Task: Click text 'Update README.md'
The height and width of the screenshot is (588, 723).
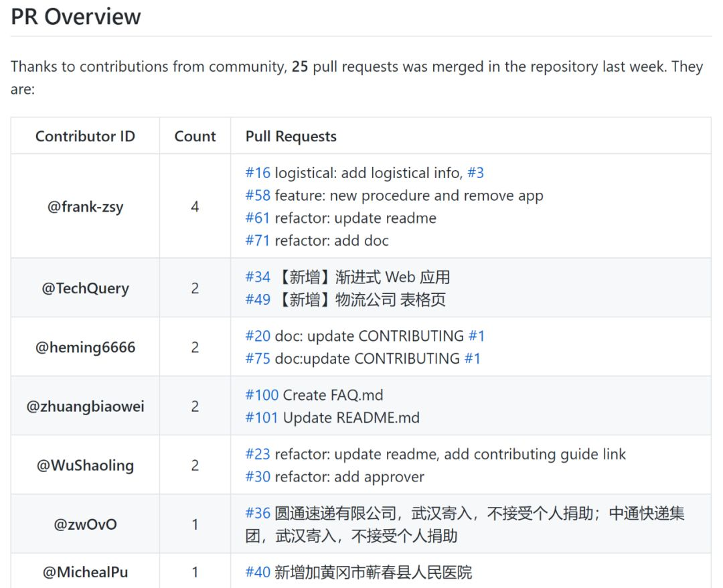Action: pyautogui.click(x=351, y=418)
